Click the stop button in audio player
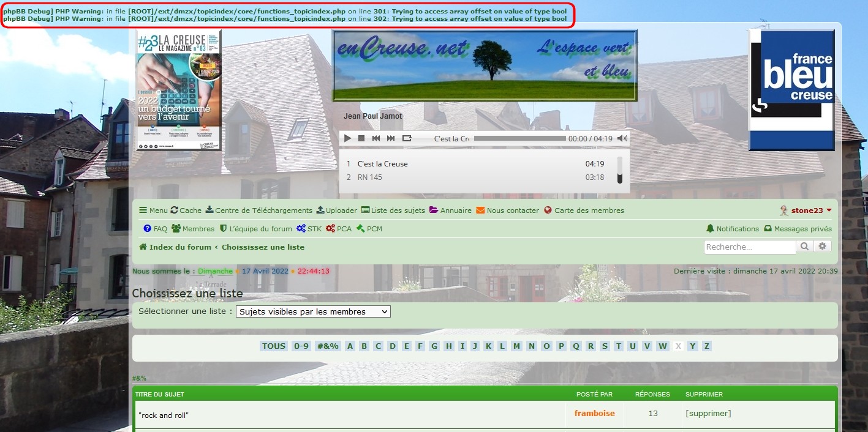Screen dimensions: 868x432 point(361,138)
